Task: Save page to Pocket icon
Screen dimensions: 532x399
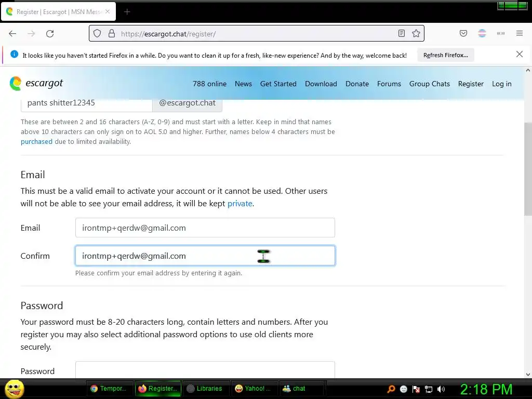Action: [x=463, y=33]
